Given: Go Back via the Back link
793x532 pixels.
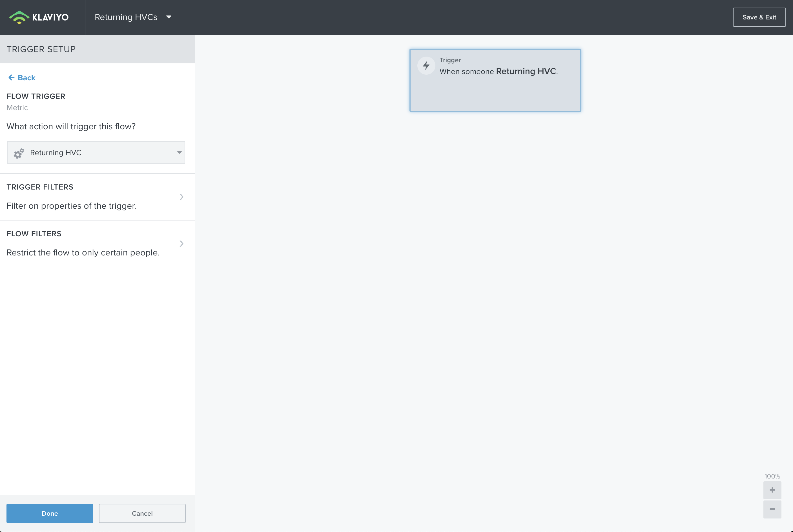Looking at the screenshot, I should (26, 78).
